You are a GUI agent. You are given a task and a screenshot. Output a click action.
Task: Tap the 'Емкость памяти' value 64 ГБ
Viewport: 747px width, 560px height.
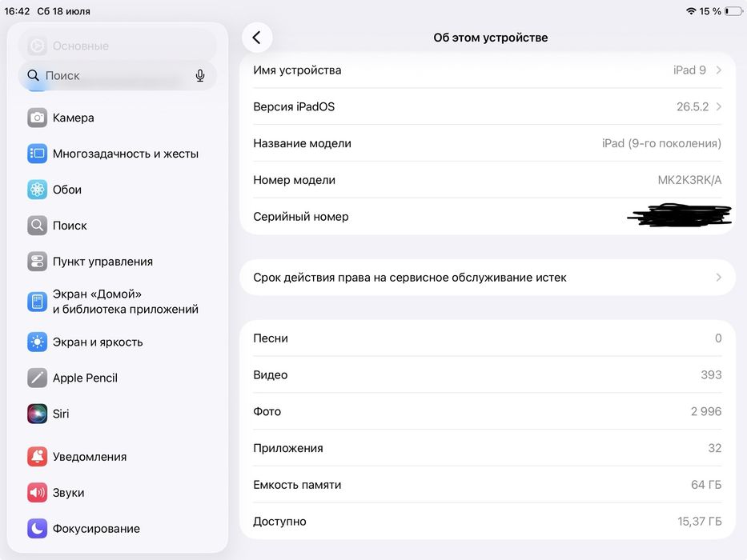tap(706, 485)
